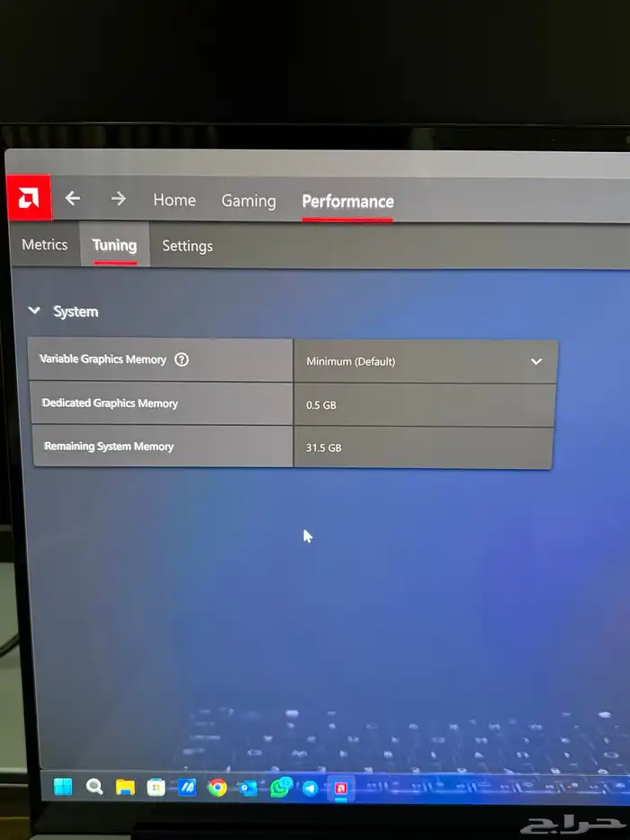This screenshot has height=840, width=630.
Task: Open Microsoft Store from taskbar
Action: coord(156,787)
